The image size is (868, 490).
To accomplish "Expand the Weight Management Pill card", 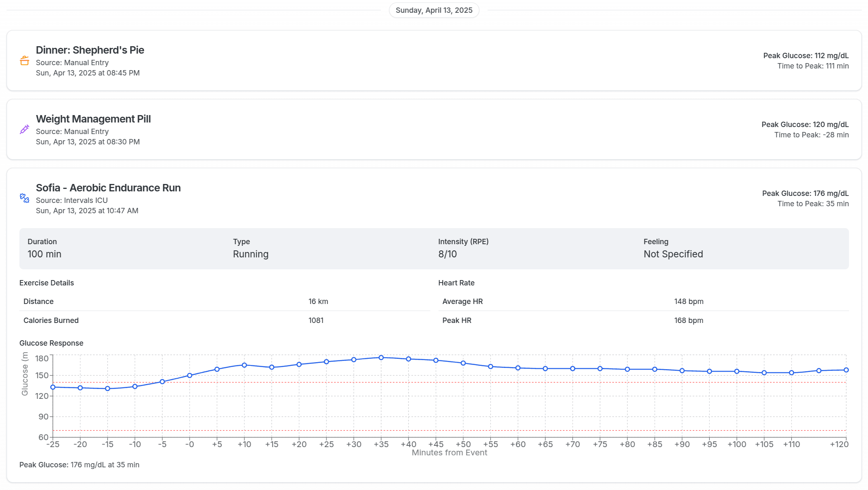I will 93,119.
